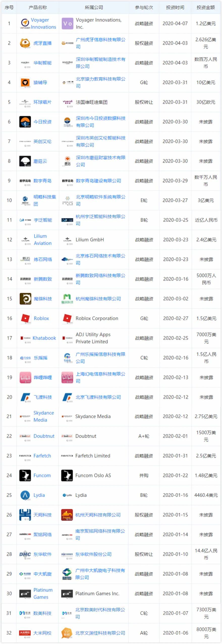Screen dimensions: 222x644
Task: Open the 北京明略软件系统有限公司 company link
Action: click(x=100, y=200)
